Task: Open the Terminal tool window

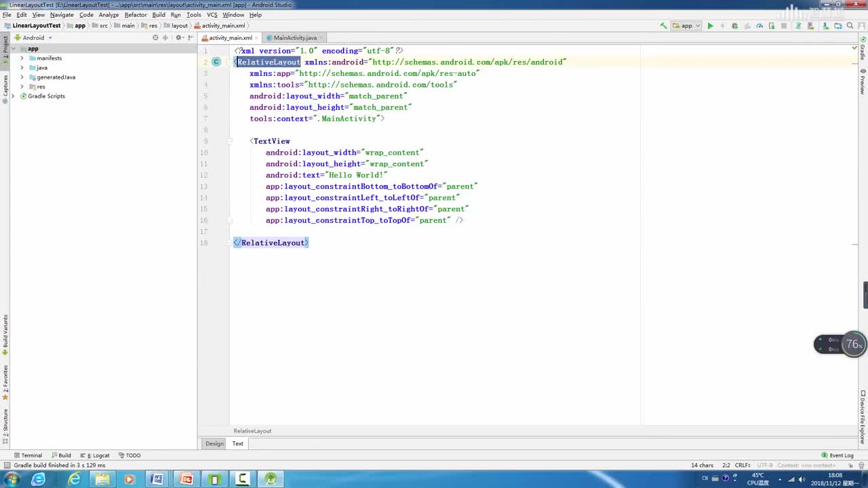Action: [28, 455]
